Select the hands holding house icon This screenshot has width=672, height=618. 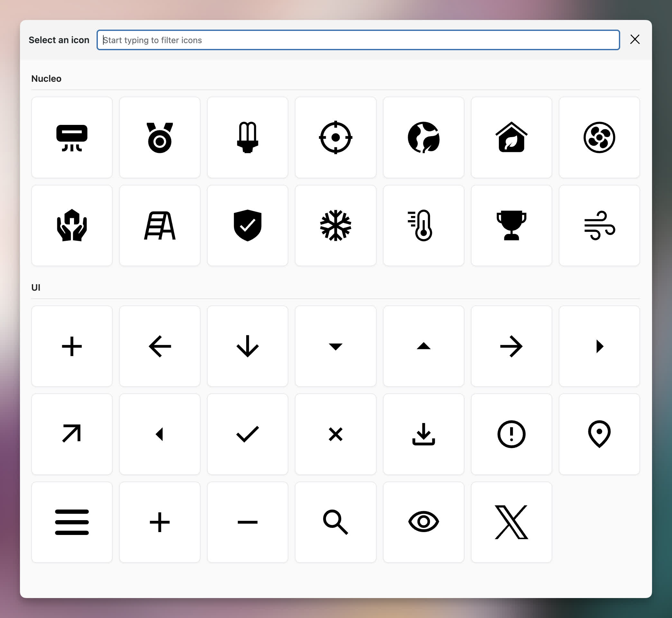72,225
